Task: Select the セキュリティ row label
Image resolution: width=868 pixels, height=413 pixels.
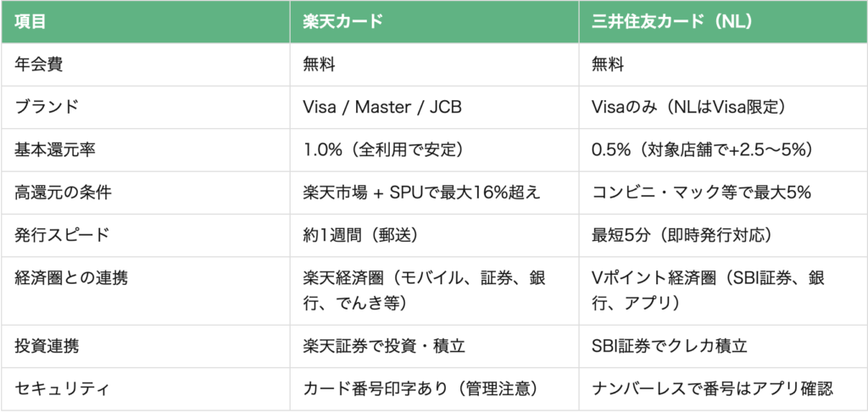Action: click(x=63, y=389)
